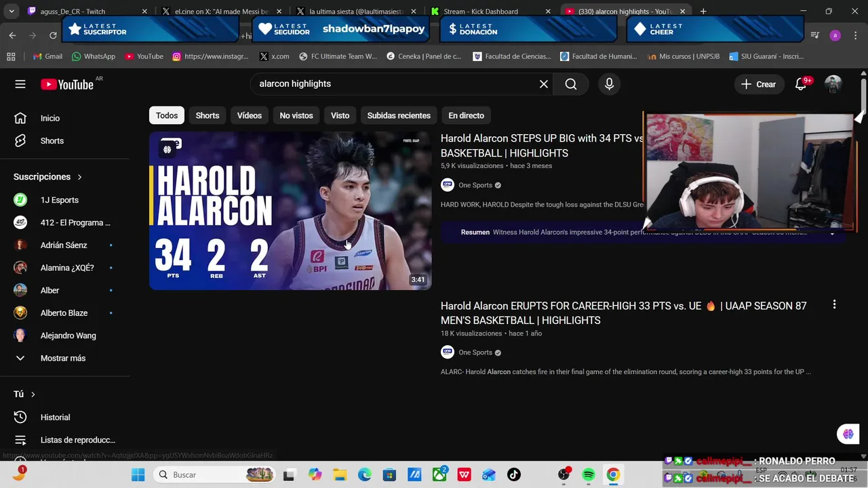The image size is (868, 488).
Task: Click the Crear button
Action: (x=758, y=84)
